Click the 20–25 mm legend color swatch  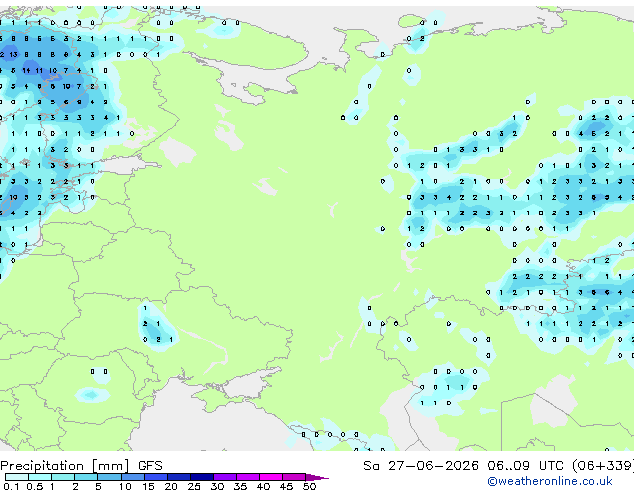coord(179,477)
